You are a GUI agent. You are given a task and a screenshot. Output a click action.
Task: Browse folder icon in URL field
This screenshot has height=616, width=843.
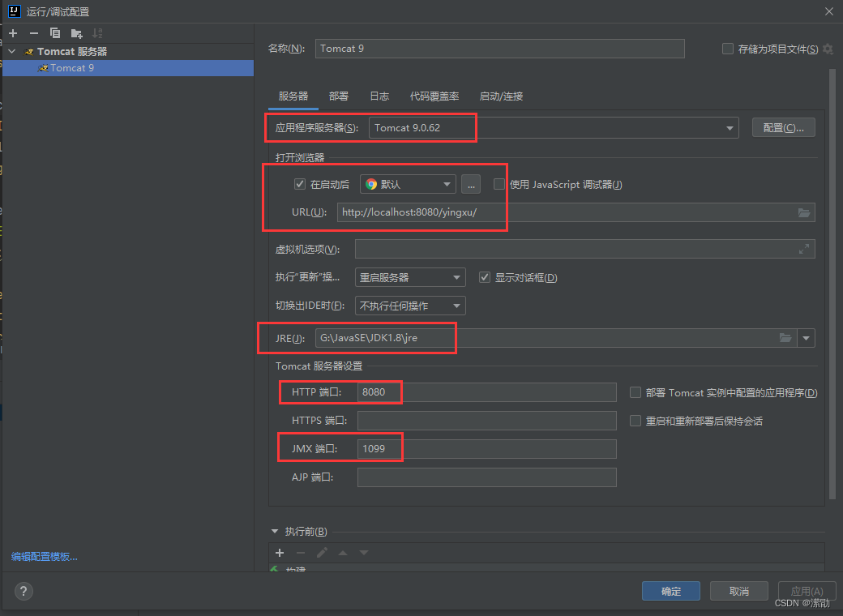pos(804,212)
